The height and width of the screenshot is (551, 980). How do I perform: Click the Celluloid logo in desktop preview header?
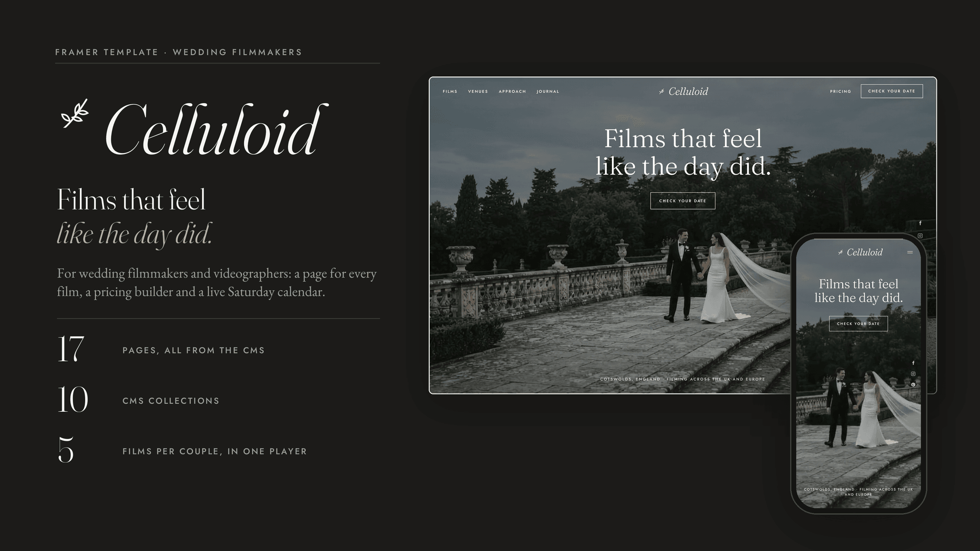[x=683, y=91]
